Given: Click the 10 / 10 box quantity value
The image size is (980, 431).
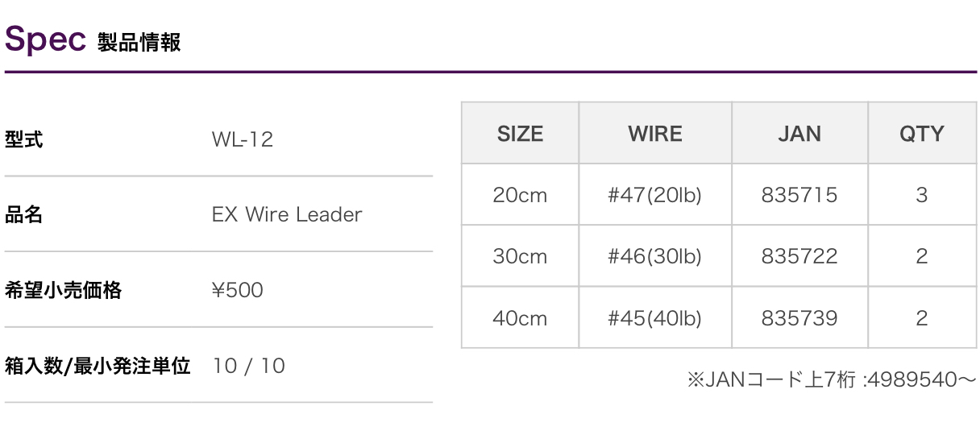Looking at the screenshot, I should tap(249, 366).
